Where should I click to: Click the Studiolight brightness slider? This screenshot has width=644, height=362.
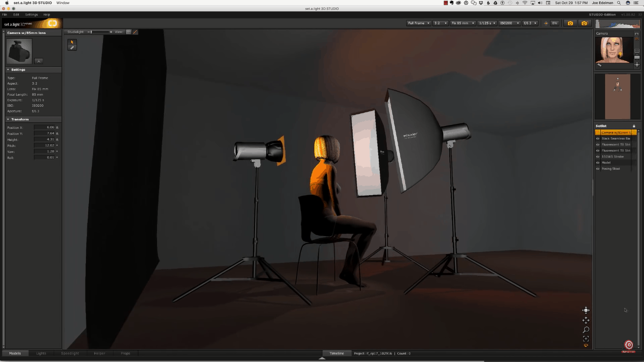pos(99,32)
